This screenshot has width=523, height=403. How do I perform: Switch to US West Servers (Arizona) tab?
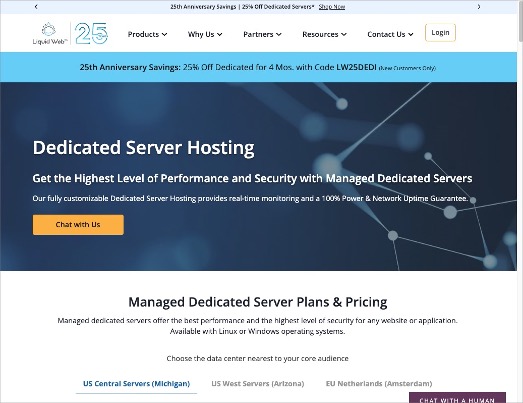click(258, 384)
